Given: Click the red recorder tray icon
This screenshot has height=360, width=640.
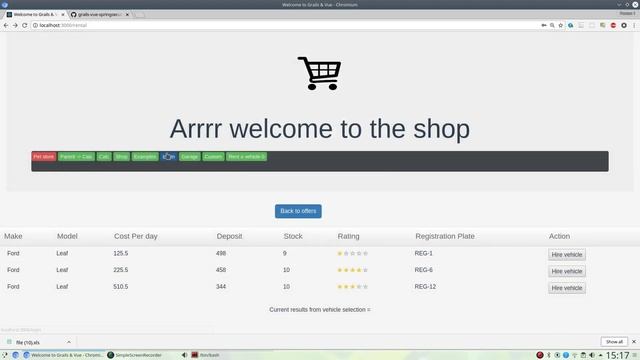Looking at the screenshot, I should [540, 355].
